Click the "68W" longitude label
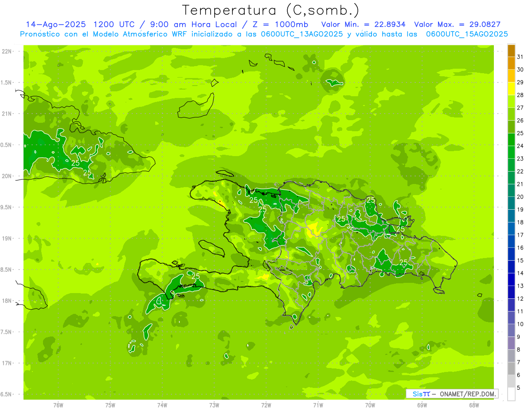The height and width of the screenshot is (411, 532). point(474,405)
